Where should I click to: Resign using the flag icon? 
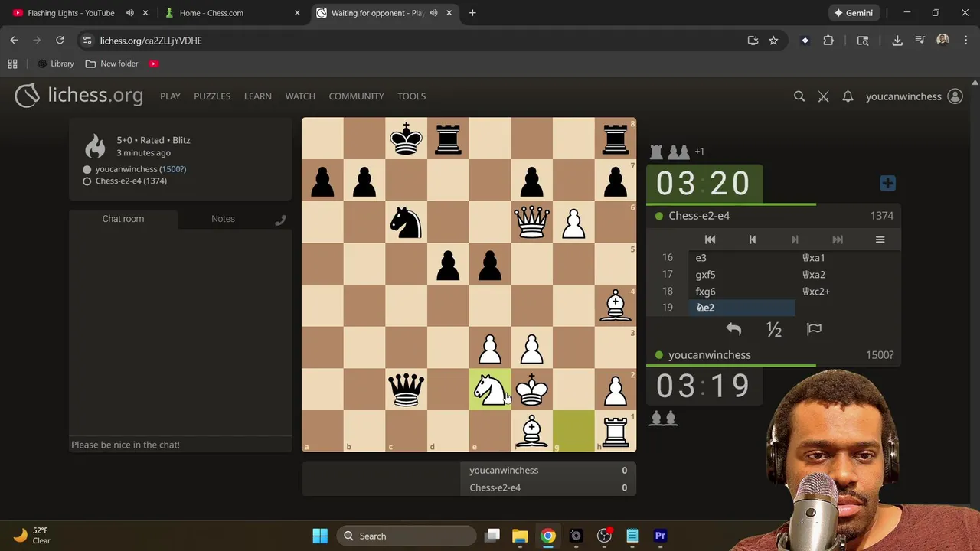814,329
